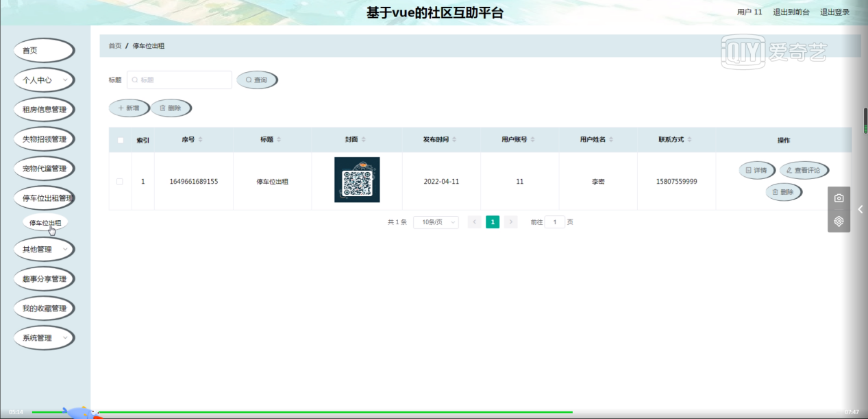Screen dimensions: 868x419
Task: Expand the 其他管理 sidebar menu
Action: pos(44,250)
